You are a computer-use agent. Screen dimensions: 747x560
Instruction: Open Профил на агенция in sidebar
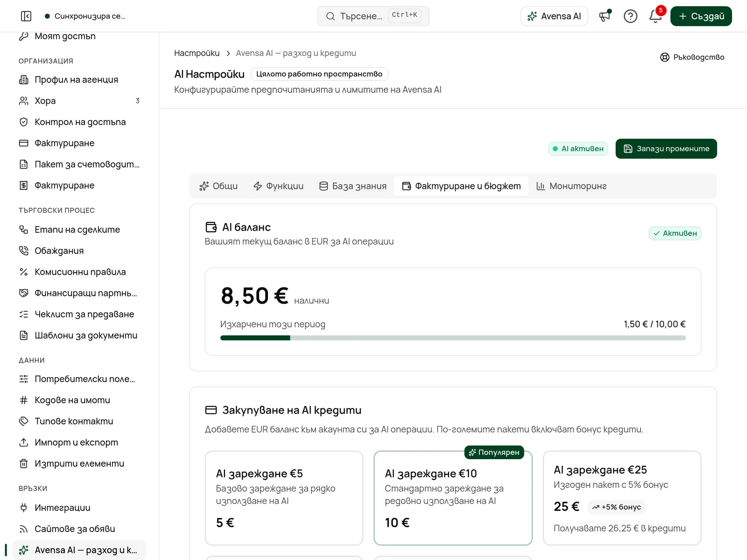coord(79,80)
